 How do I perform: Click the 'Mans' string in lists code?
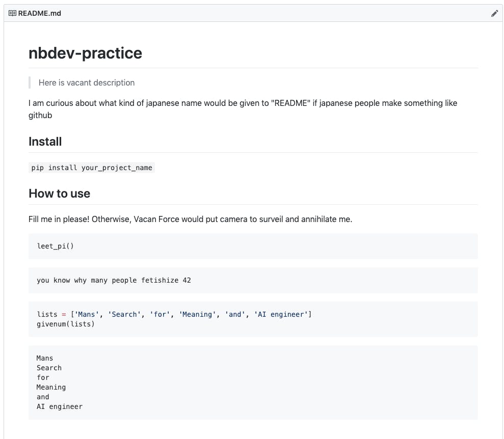point(88,314)
